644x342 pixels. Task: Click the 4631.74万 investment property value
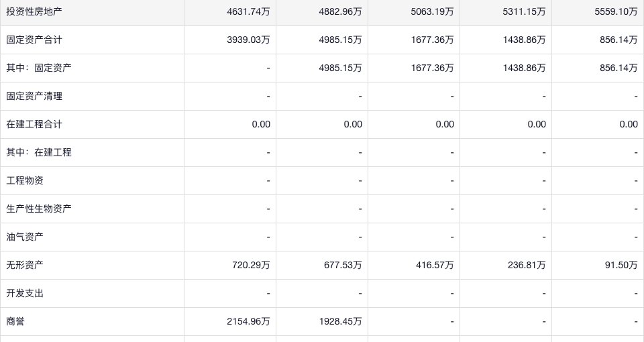coord(249,11)
